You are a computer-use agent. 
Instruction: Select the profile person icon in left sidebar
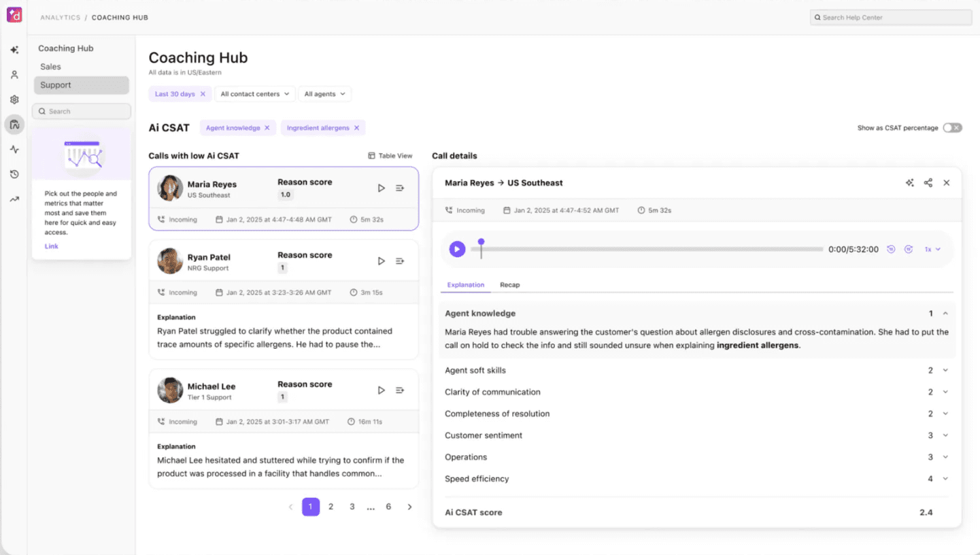click(x=14, y=74)
